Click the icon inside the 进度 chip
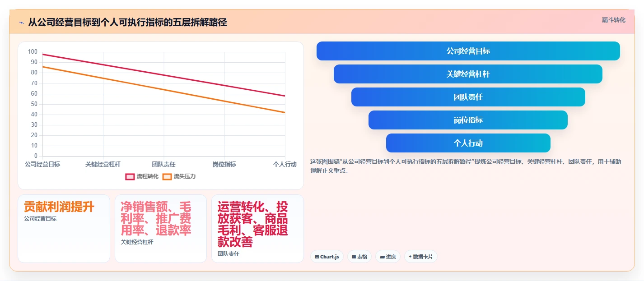This screenshot has height=281, width=644. pyautogui.click(x=382, y=257)
